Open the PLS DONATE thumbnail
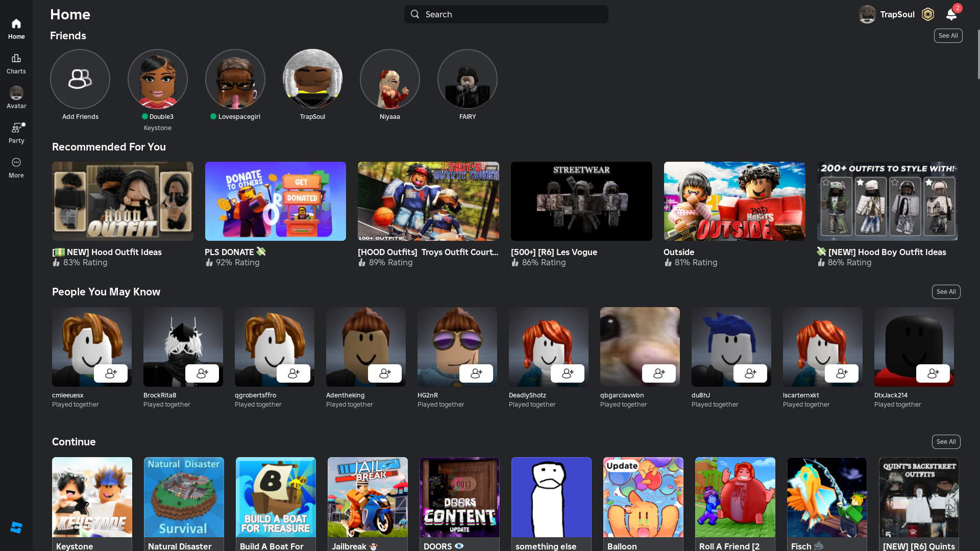The height and width of the screenshot is (551, 980). 276,201
